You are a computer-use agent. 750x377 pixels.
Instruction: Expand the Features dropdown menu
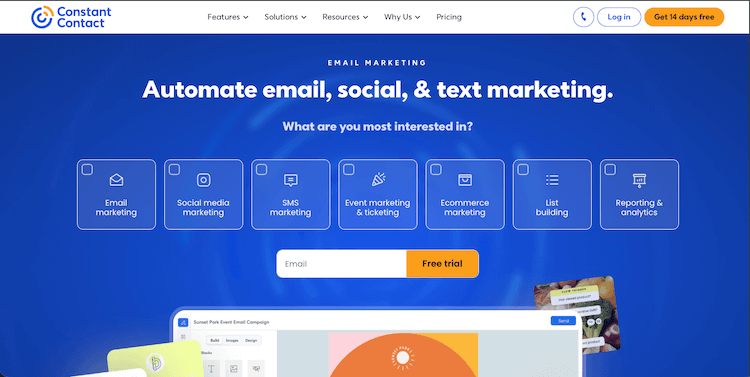[x=228, y=17]
